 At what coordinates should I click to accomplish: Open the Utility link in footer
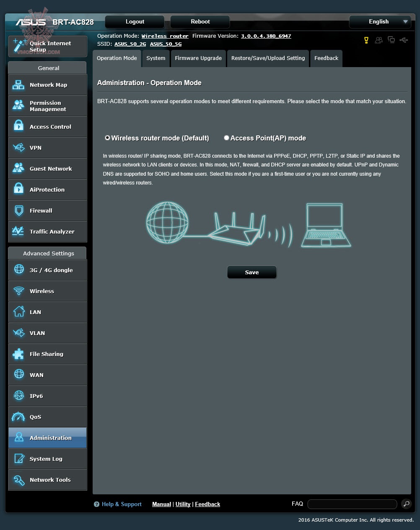point(183,504)
